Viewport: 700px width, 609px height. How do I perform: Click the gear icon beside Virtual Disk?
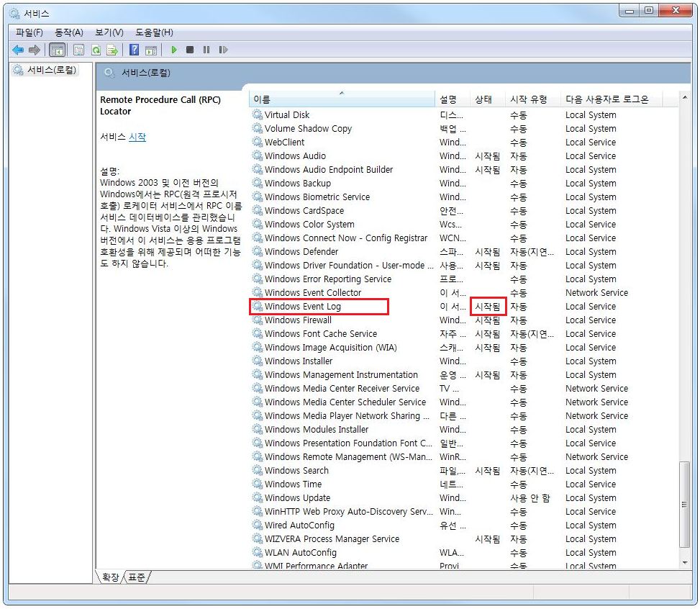point(257,114)
